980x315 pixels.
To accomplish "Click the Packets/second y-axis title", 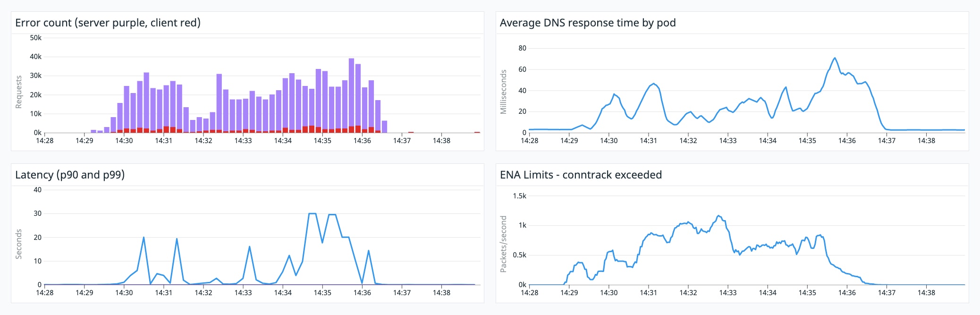I will pos(503,244).
